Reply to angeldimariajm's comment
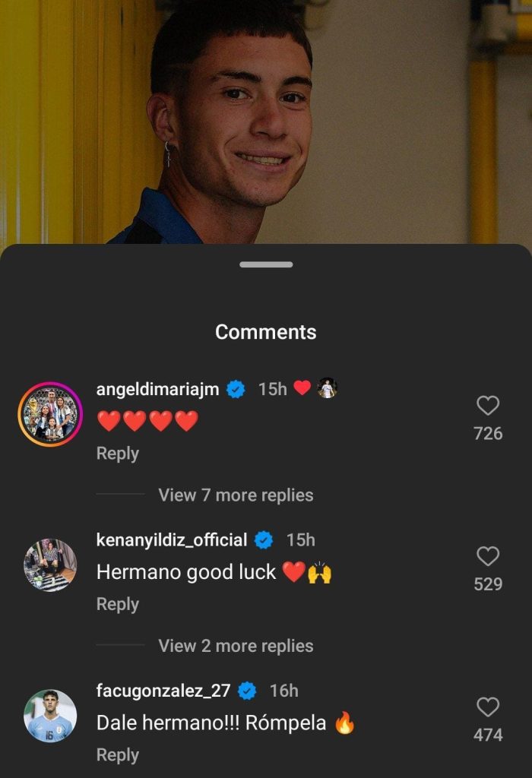532x778 pixels. click(117, 454)
